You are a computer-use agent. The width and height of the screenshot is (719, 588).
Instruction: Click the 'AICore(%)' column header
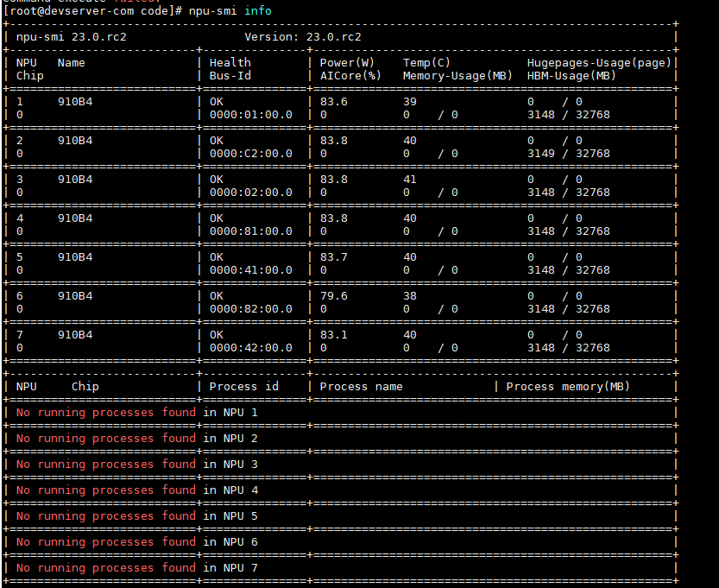[350, 76]
